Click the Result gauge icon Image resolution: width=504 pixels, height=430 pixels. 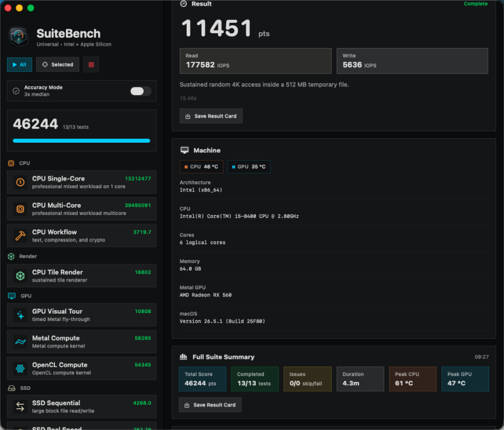point(183,4)
